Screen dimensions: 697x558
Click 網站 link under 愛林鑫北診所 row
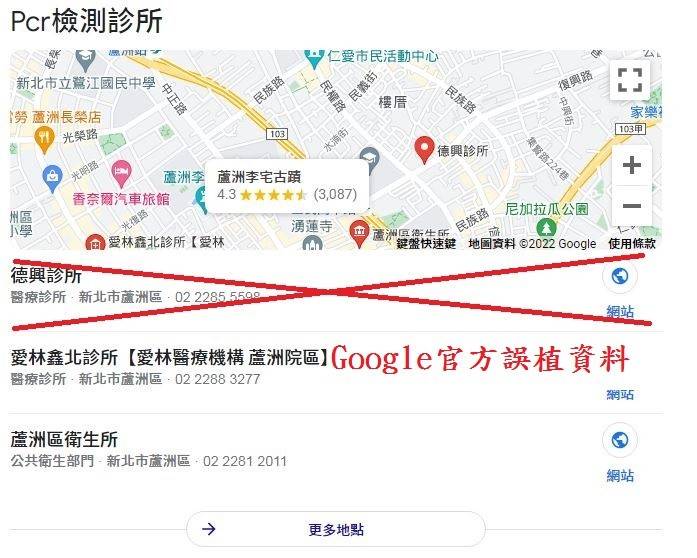[620, 394]
